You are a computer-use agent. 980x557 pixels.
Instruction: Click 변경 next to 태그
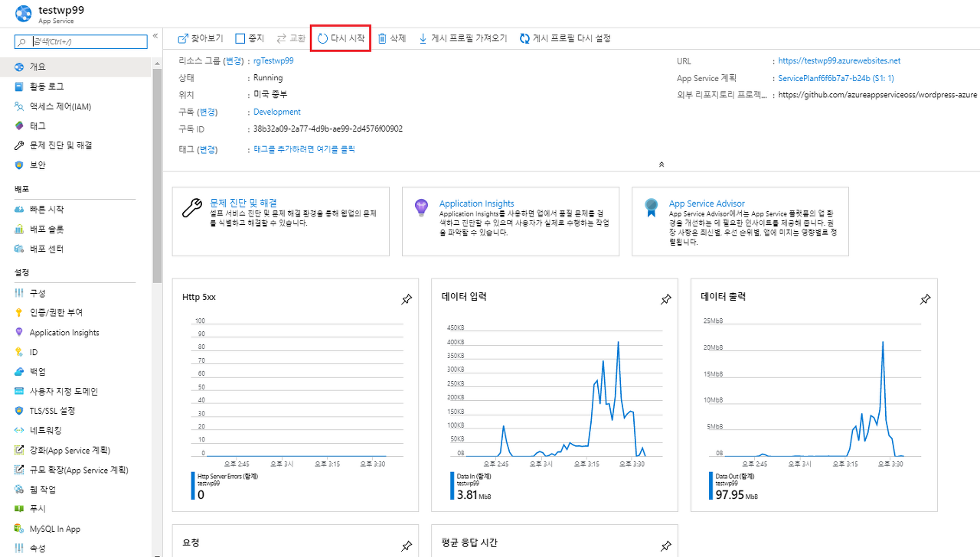coord(209,149)
